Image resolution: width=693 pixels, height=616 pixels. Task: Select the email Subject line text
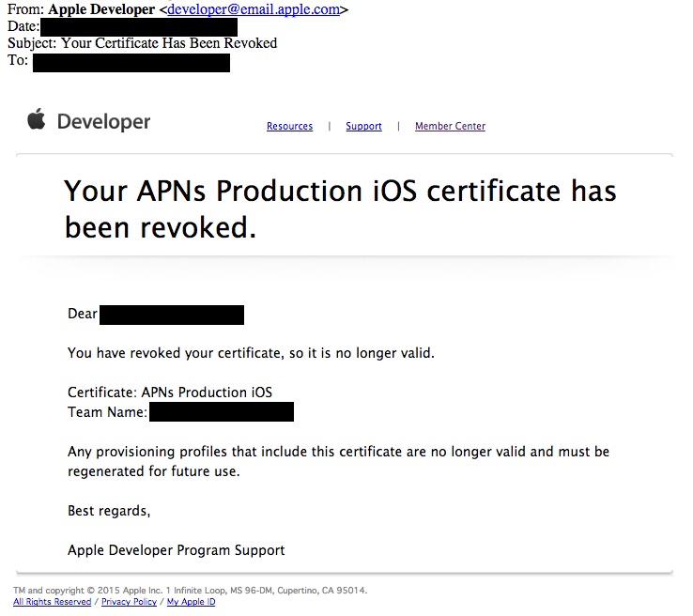[x=142, y=43]
